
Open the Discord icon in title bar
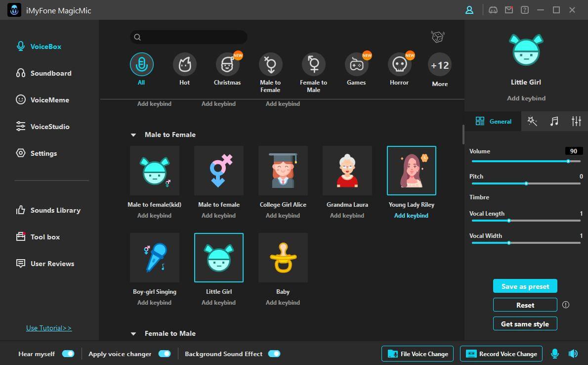point(493,10)
